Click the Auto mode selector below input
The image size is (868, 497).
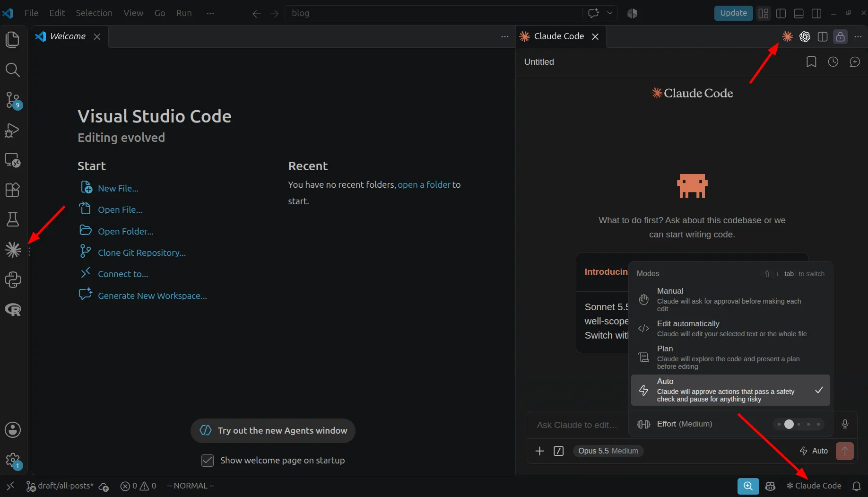pyautogui.click(x=814, y=451)
